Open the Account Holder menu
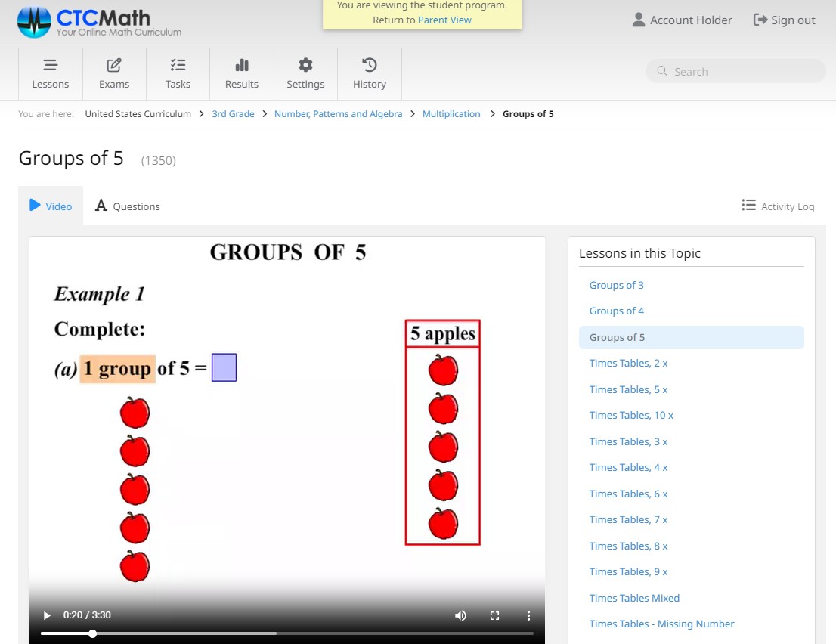 point(682,20)
